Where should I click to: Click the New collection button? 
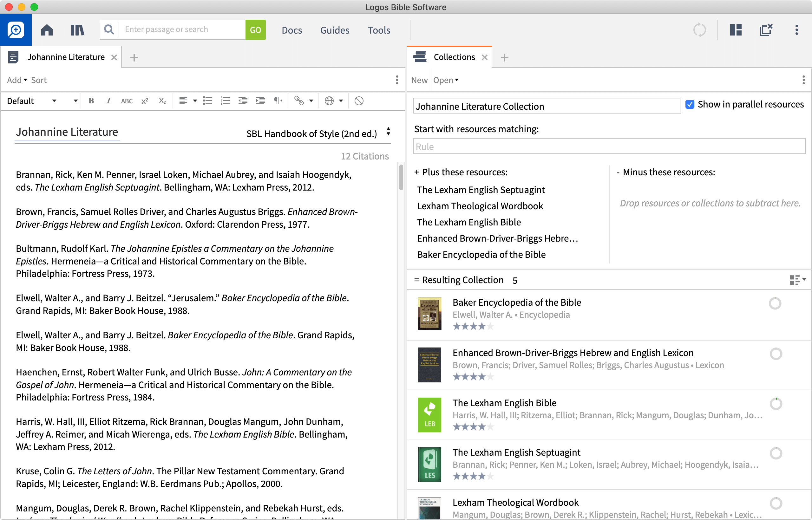(419, 80)
